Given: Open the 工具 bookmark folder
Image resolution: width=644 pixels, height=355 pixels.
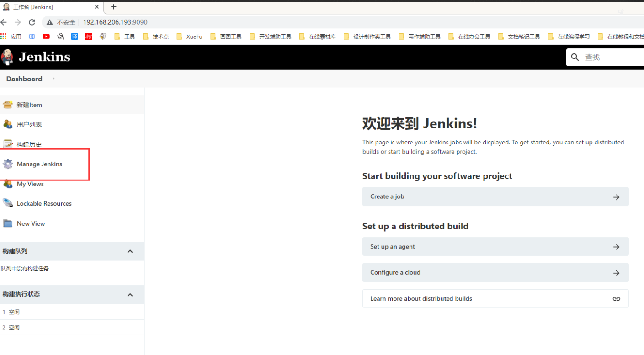Looking at the screenshot, I should pos(124,37).
